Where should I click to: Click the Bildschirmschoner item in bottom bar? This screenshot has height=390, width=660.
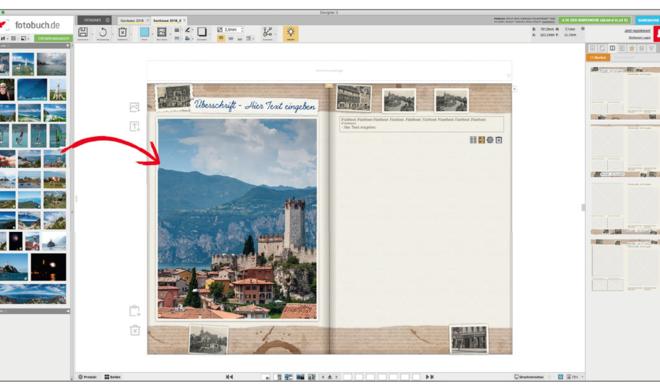point(530,377)
